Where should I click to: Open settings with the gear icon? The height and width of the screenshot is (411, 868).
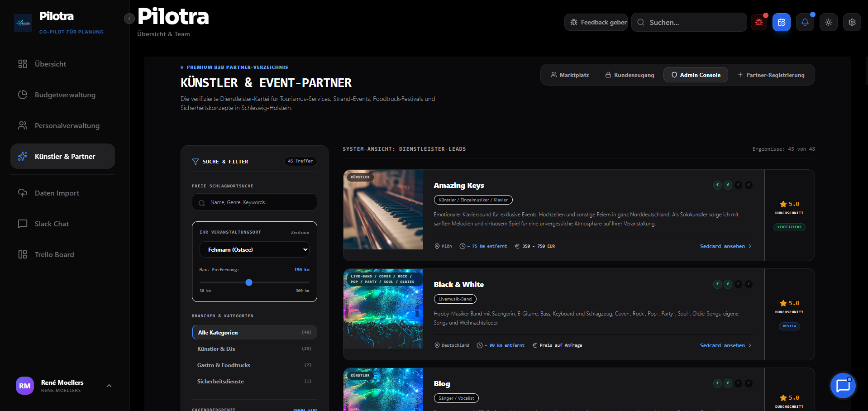click(852, 22)
